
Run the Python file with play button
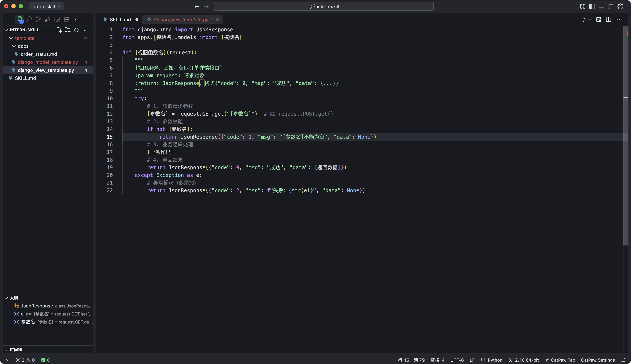click(x=584, y=20)
